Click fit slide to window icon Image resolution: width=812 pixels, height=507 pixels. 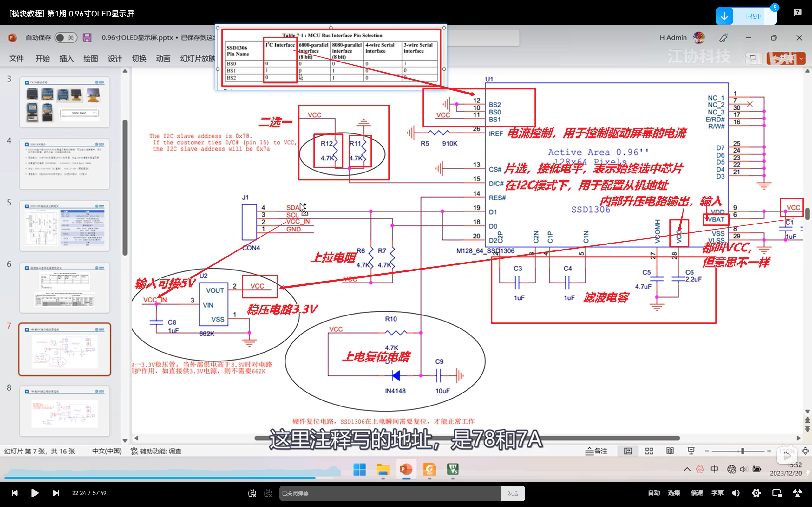click(805, 451)
